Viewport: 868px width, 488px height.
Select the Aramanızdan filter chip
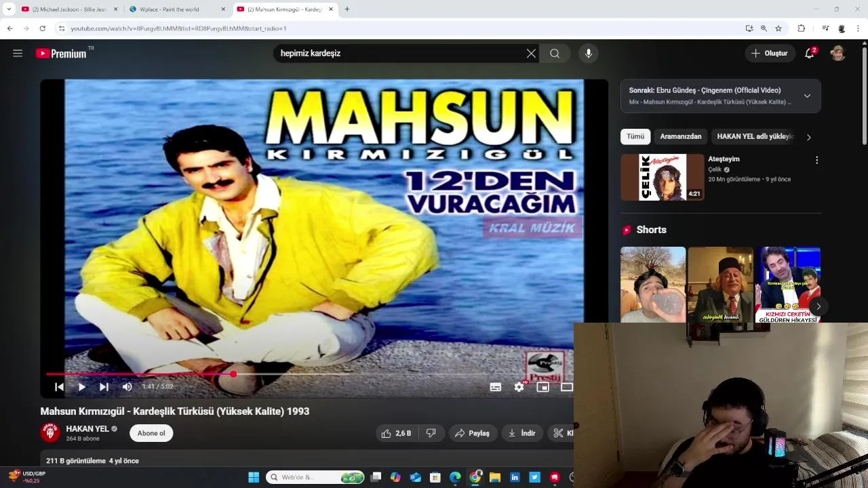click(x=681, y=136)
